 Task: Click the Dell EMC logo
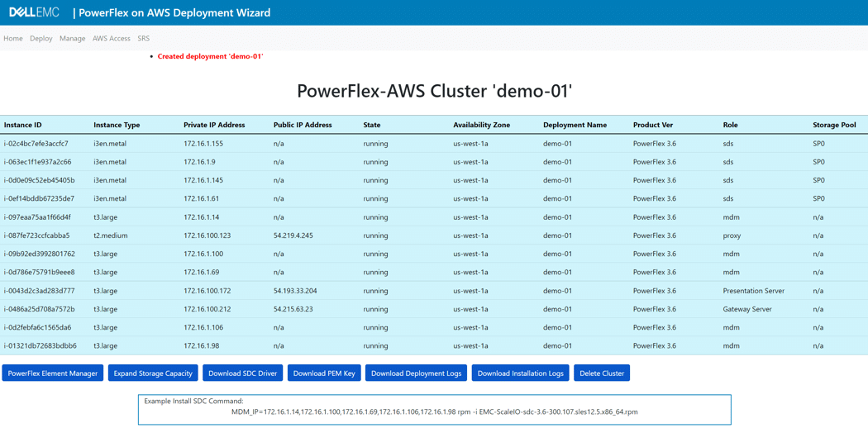coord(34,12)
